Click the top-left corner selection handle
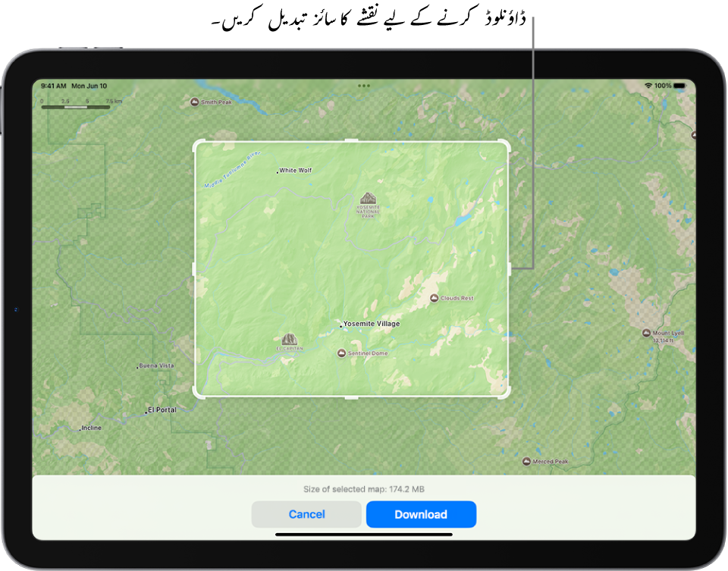Viewport: 728px width, 571px height. (x=198, y=145)
